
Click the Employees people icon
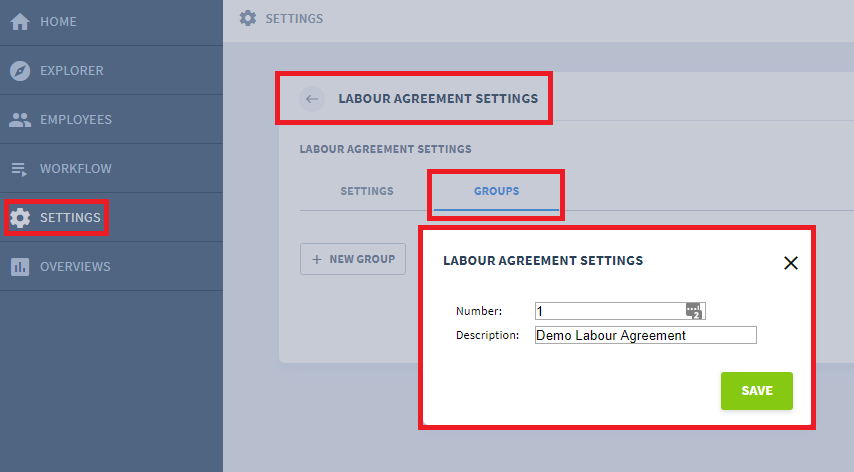coord(20,120)
